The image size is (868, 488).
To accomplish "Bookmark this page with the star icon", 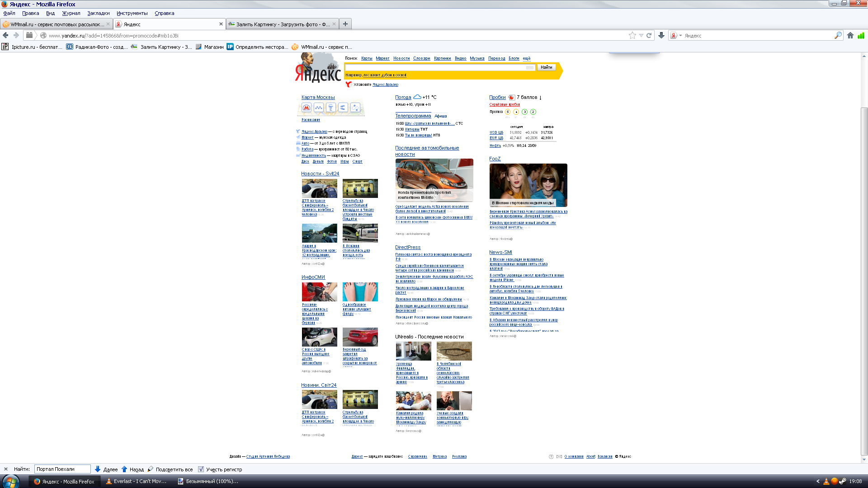I will [x=632, y=35].
